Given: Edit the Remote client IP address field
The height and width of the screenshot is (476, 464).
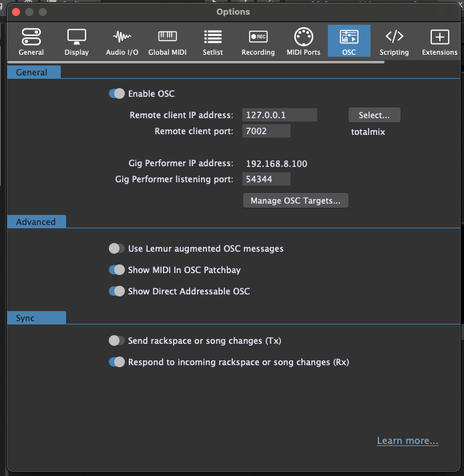Looking at the screenshot, I should click(x=280, y=115).
